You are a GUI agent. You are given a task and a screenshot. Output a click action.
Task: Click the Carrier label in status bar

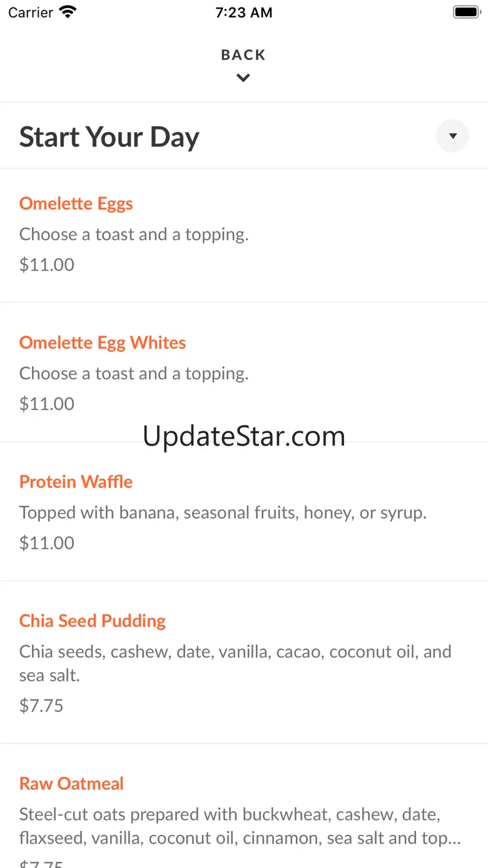coord(31,13)
